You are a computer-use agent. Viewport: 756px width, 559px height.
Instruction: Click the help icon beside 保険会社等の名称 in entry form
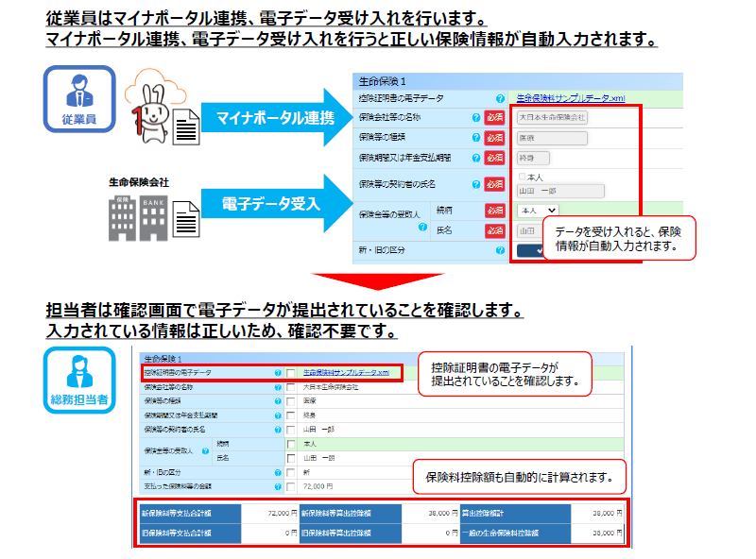(x=476, y=117)
